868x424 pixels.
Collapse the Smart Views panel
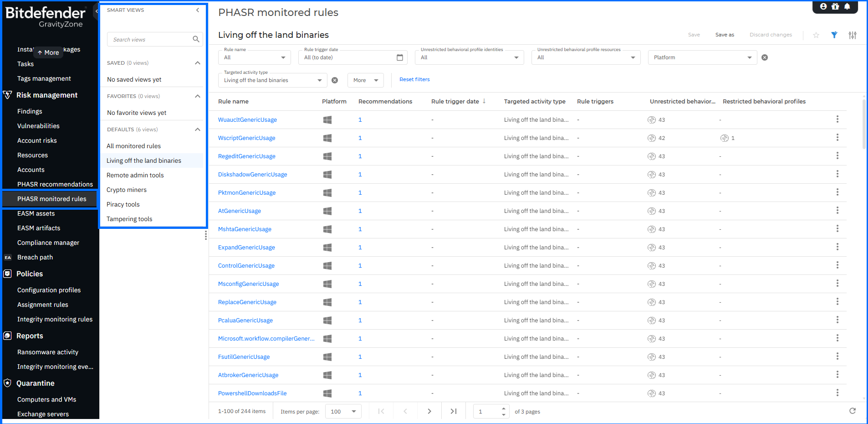click(198, 10)
